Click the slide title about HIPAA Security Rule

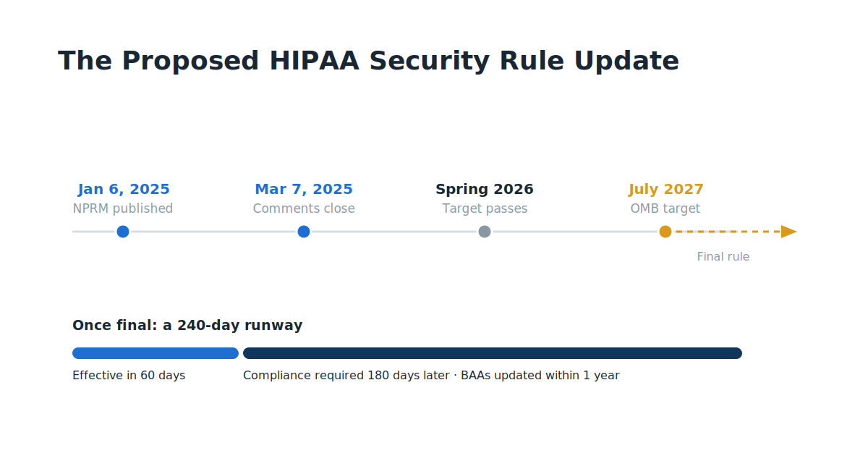[368, 62]
